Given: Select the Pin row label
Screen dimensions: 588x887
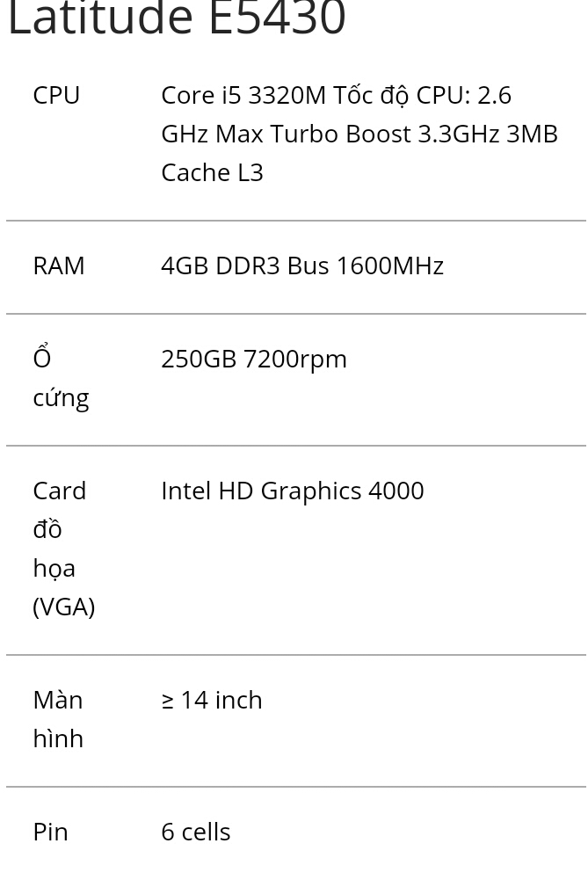Looking at the screenshot, I should pos(50,832).
